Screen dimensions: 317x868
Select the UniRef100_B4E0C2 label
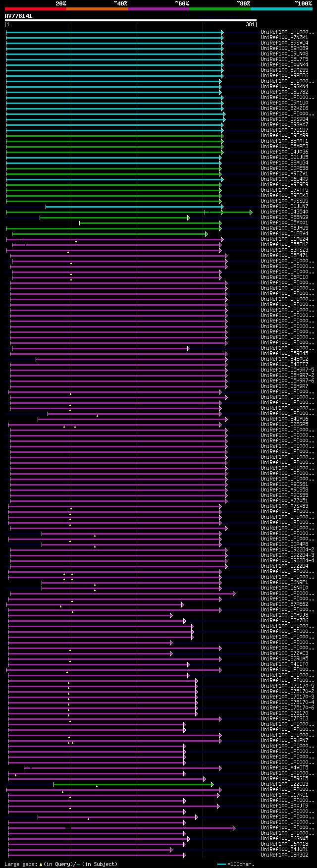pyautogui.click(x=284, y=359)
